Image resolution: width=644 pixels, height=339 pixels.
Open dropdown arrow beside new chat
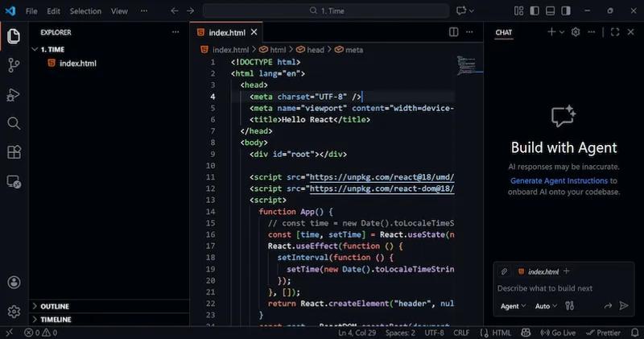[562, 32]
